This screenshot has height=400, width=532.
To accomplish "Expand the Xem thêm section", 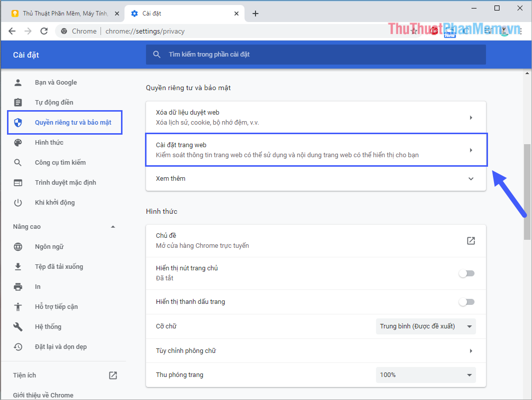I will point(470,178).
